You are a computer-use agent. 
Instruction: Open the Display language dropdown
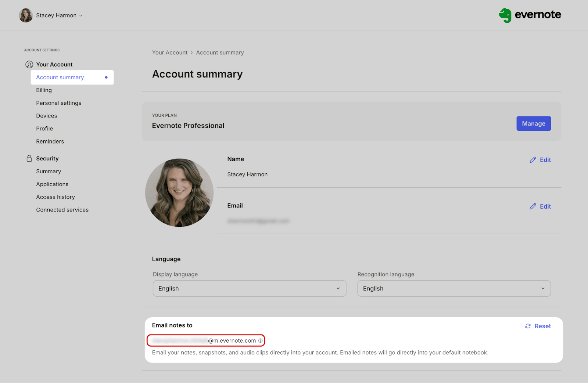(x=250, y=289)
